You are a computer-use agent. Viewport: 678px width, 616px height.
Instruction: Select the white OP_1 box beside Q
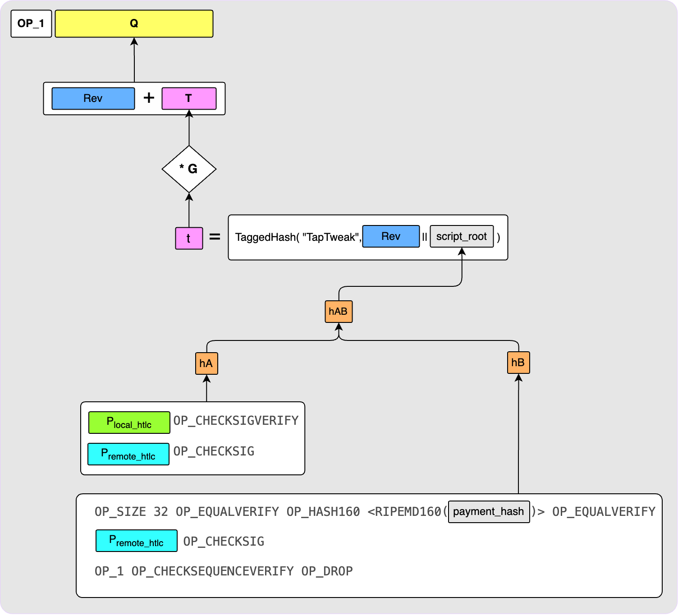click(31, 24)
